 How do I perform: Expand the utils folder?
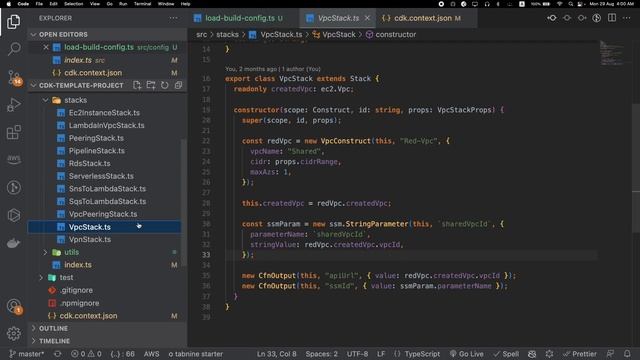tap(45, 252)
